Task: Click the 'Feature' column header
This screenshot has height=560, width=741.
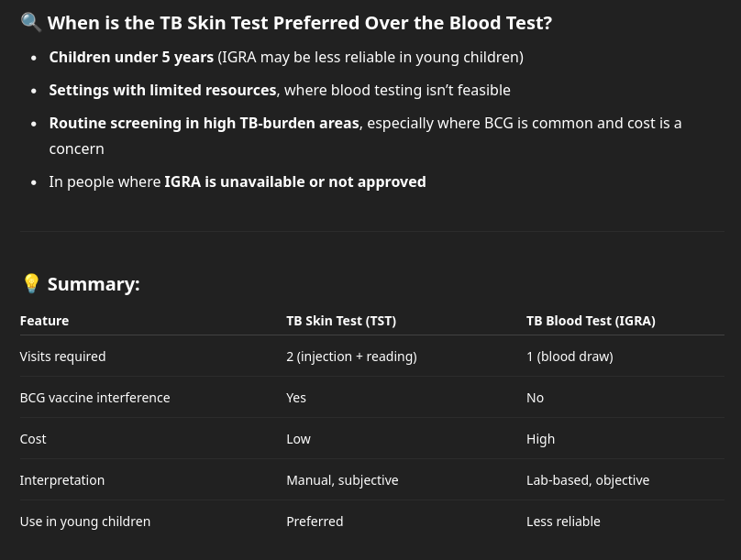Action: point(44,321)
